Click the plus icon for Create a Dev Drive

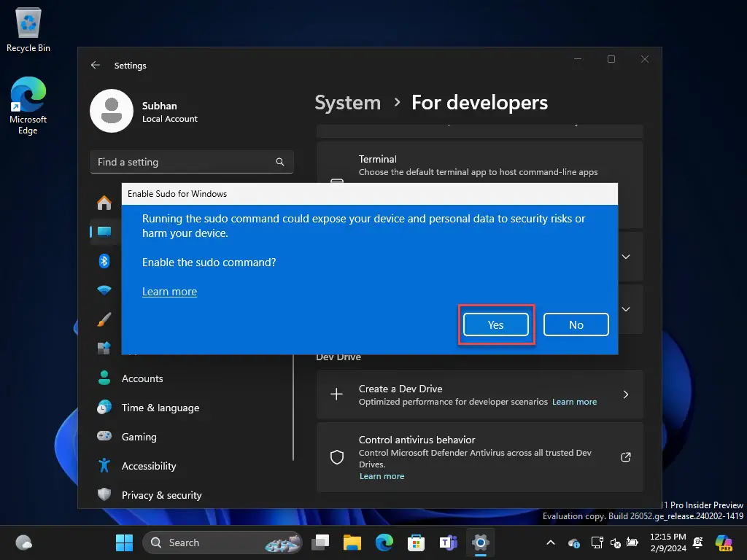(x=337, y=394)
